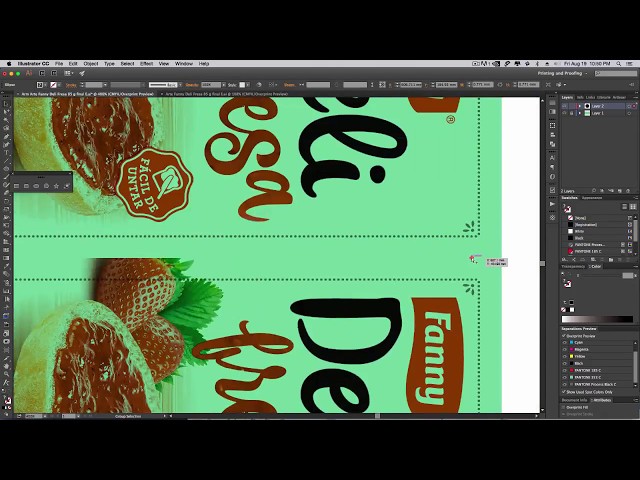Hide the PANTONE Process Black C separation
640x480 pixels.
(565, 384)
